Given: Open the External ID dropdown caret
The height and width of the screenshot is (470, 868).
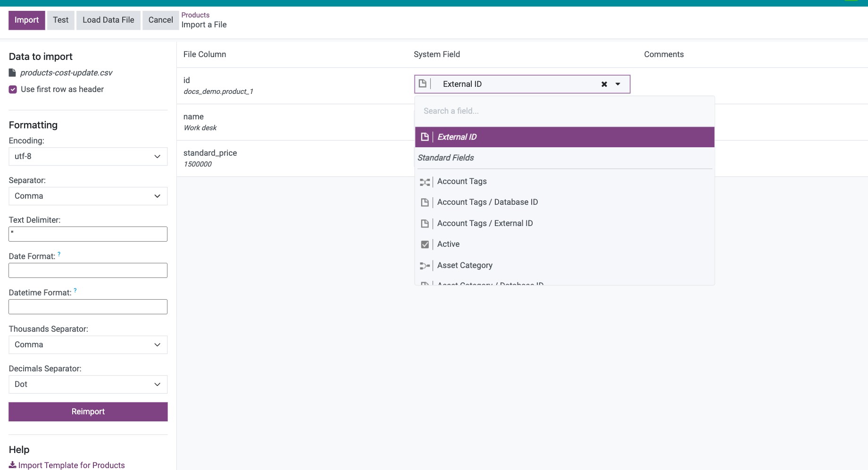Looking at the screenshot, I should [x=618, y=84].
